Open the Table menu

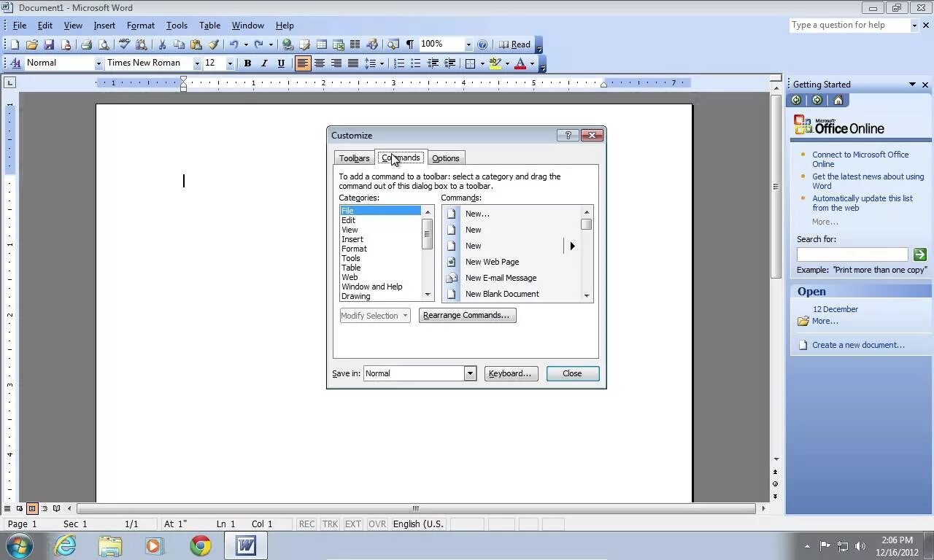pyautogui.click(x=209, y=26)
